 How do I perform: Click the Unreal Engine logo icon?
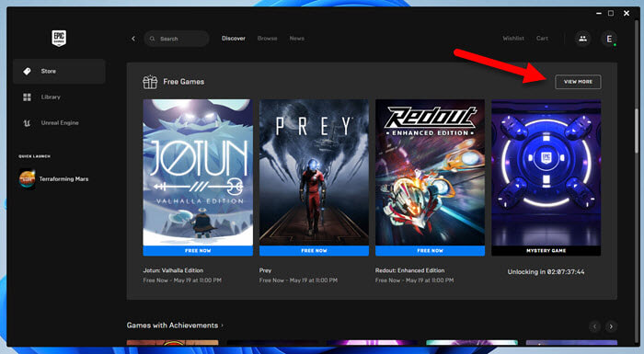coord(27,123)
